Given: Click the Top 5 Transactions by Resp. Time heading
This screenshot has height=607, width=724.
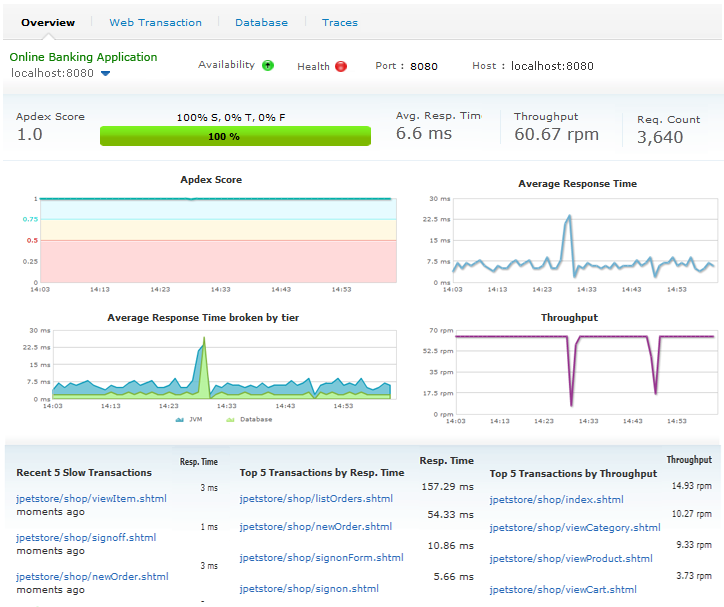Looking at the screenshot, I should [322, 473].
